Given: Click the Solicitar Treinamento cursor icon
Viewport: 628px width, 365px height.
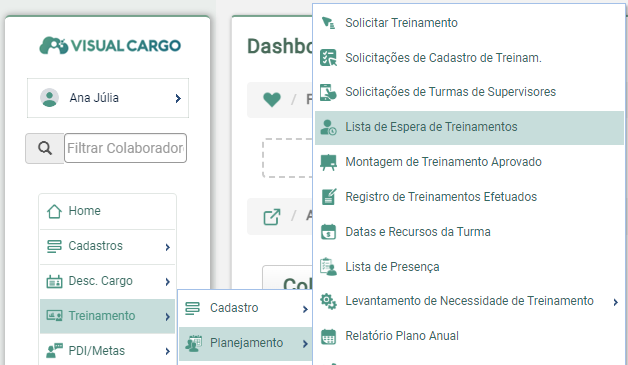Looking at the screenshot, I should (328, 23).
